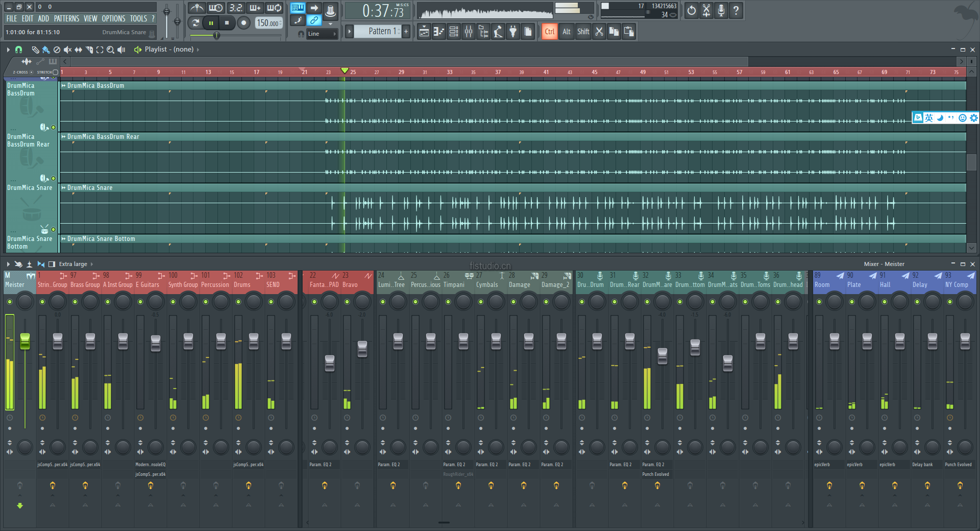Open the FILE menu
This screenshot has height=531, width=980.
12,18
